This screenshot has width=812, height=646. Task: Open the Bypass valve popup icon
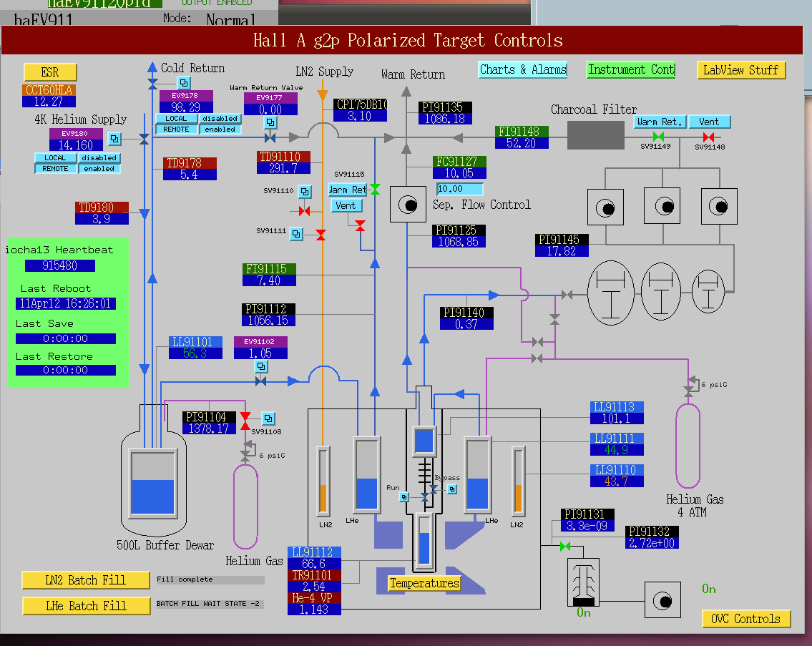pos(452,489)
